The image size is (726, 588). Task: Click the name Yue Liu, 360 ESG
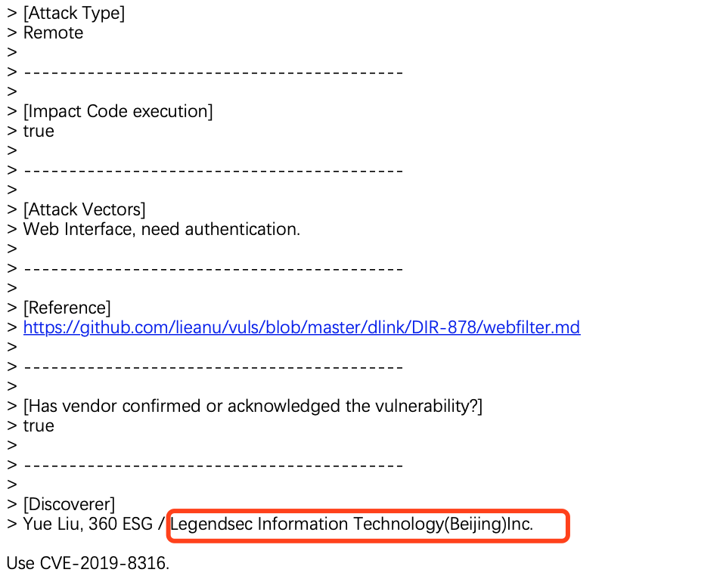(88, 525)
